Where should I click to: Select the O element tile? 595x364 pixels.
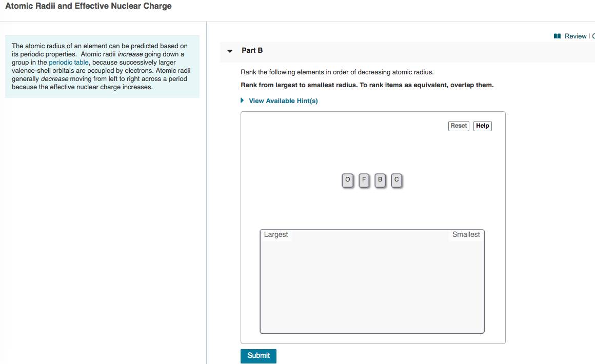pos(348,180)
